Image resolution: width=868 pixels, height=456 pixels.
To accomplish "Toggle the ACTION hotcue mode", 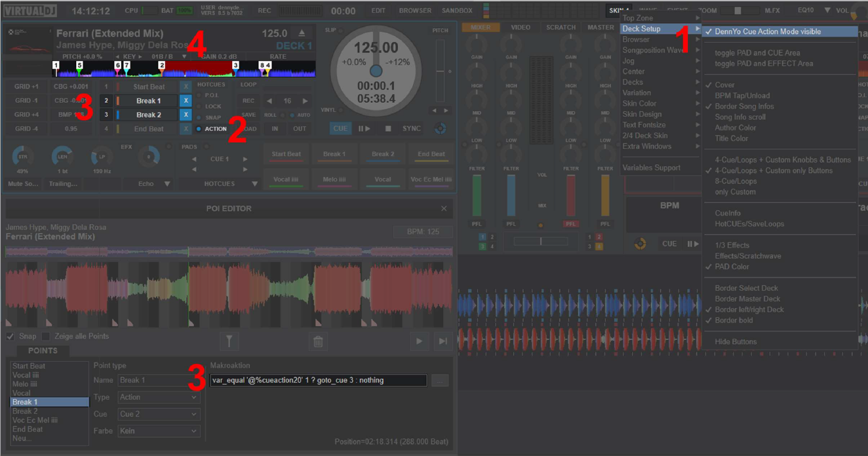I will coord(212,129).
